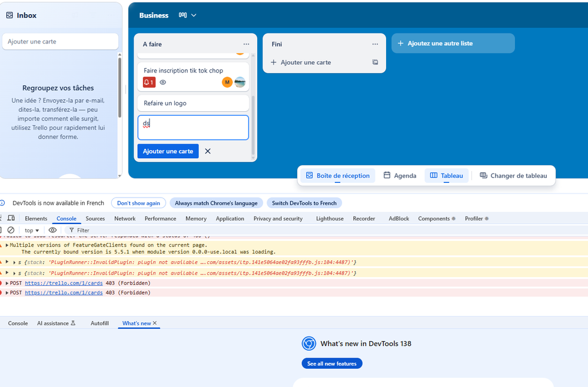Expand the Multiple versions of FeatureGateClients warning
Image resolution: width=588 pixels, height=387 pixels.
pos(6,245)
